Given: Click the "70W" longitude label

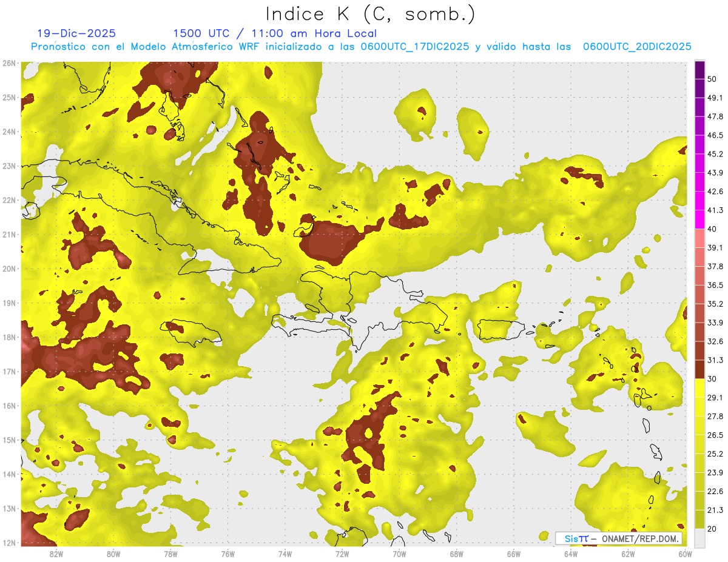Looking at the screenshot, I should pyautogui.click(x=399, y=554).
